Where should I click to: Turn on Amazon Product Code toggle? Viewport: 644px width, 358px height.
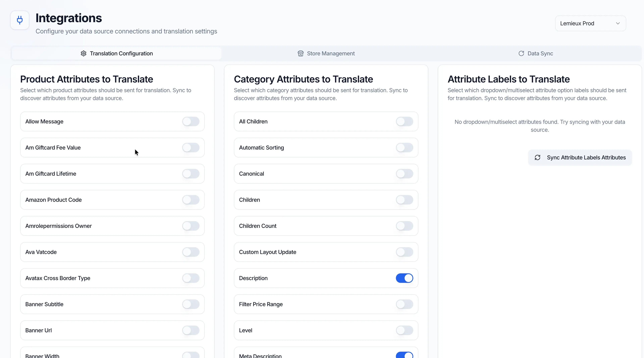point(191,200)
